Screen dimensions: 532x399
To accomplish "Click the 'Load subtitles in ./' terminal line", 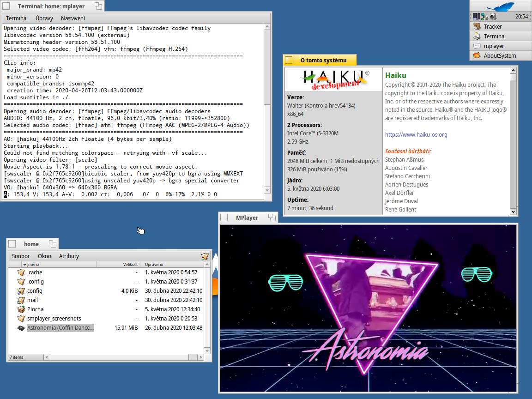I will (36, 97).
